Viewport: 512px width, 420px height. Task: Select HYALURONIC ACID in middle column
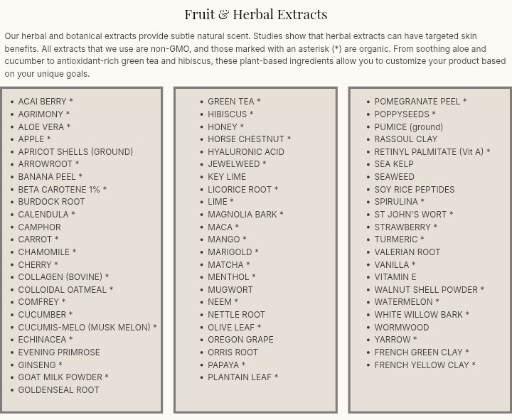click(x=246, y=152)
